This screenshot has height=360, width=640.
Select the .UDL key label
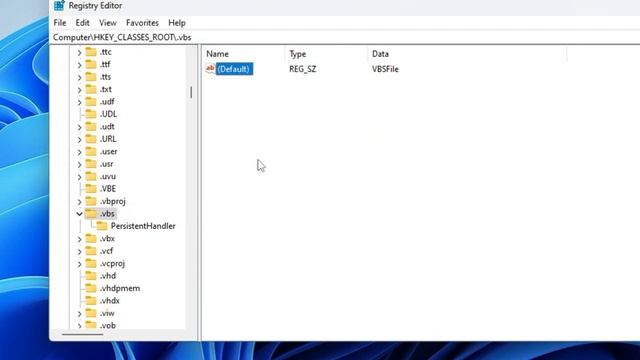[x=108, y=114]
